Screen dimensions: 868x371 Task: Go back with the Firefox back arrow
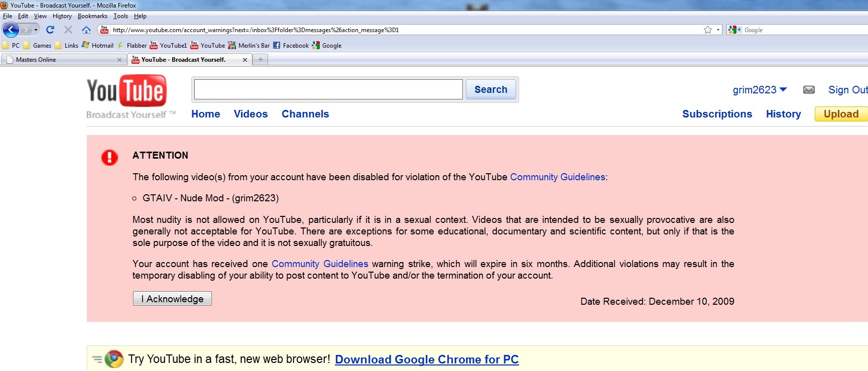coord(11,30)
